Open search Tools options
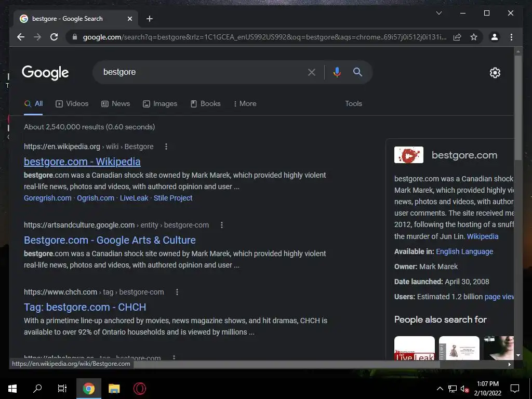This screenshot has height=399, width=532. point(353,104)
